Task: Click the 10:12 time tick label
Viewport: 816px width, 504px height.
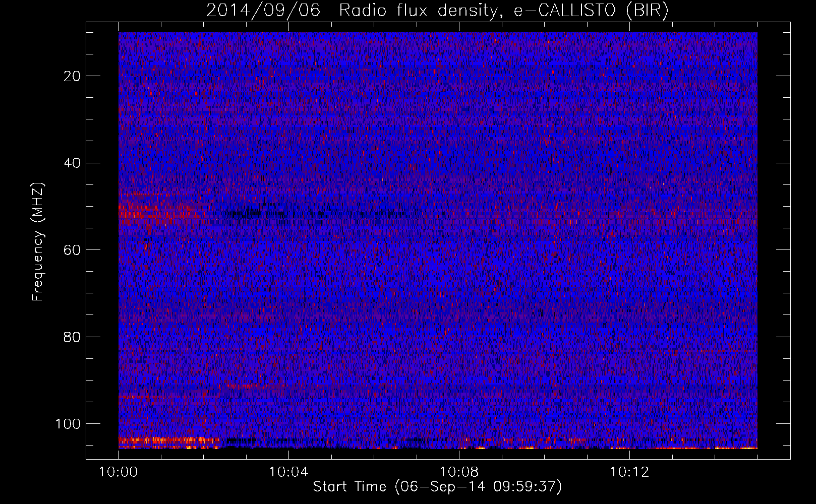Action: (x=629, y=472)
